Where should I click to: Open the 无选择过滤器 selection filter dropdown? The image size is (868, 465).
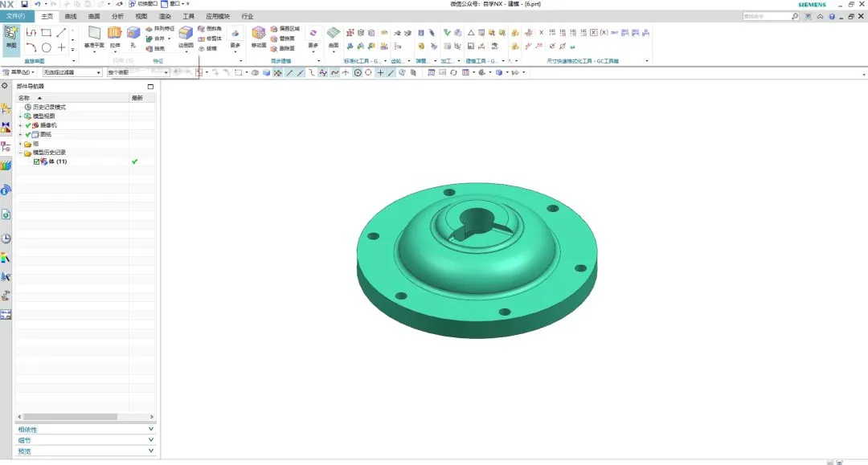point(72,72)
